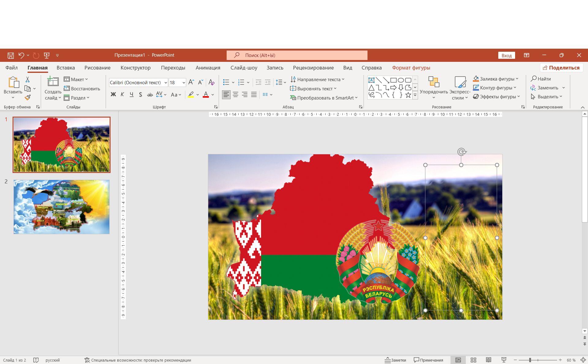Switch to the Конструктор tab
The width and height of the screenshot is (588, 364).
[136, 68]
